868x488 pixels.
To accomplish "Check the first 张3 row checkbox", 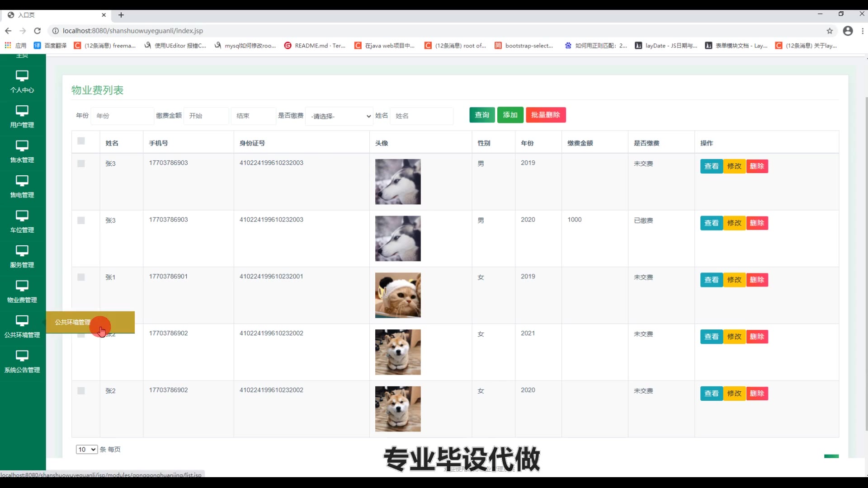I will pyautogui.click(x=81, y=164).
